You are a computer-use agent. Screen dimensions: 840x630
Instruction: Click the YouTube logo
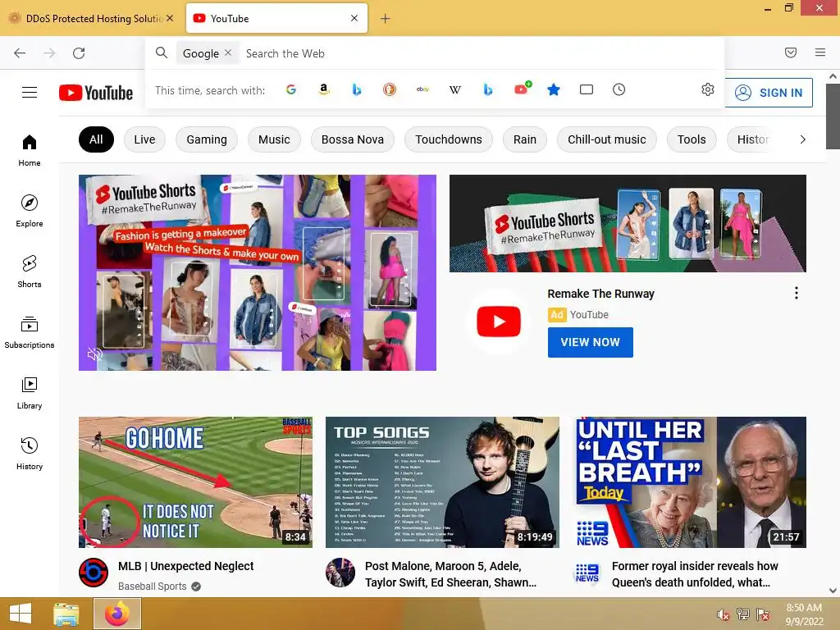[96, 93]
